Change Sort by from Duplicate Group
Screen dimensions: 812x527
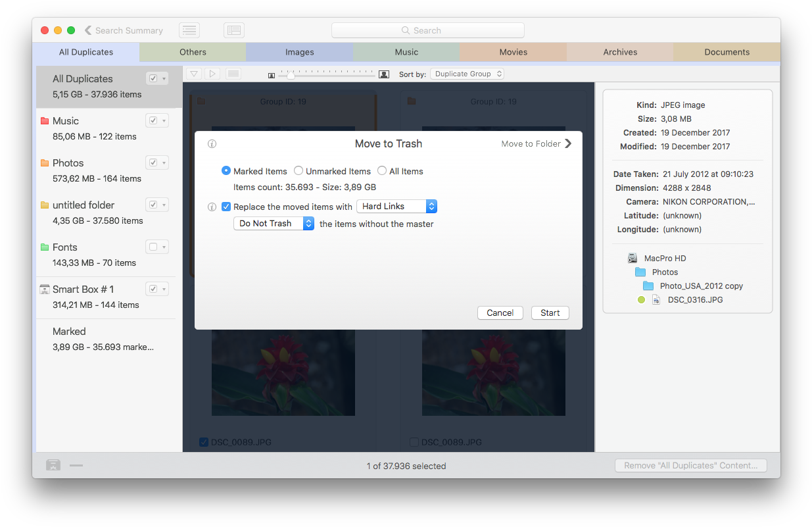coord(467,74)
